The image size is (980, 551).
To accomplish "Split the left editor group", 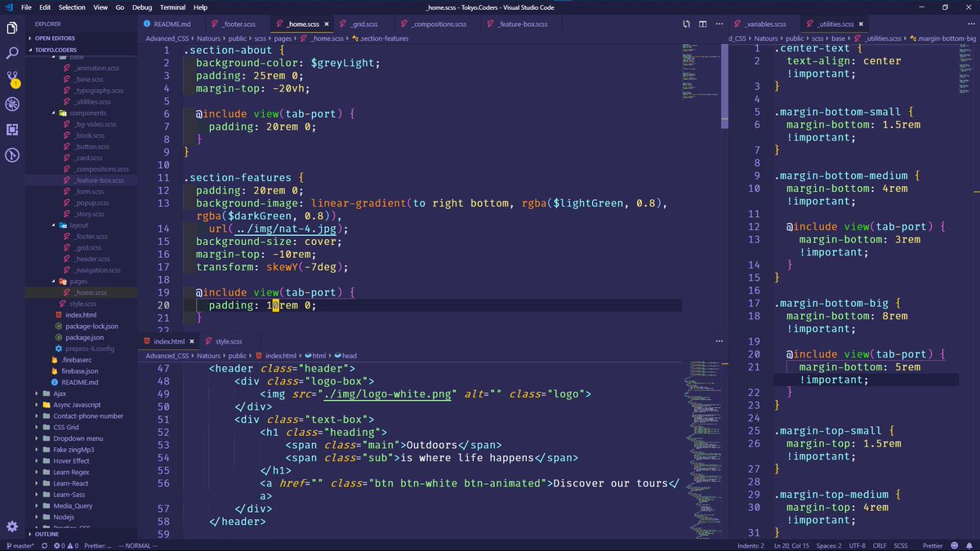I will click(703, 24).
